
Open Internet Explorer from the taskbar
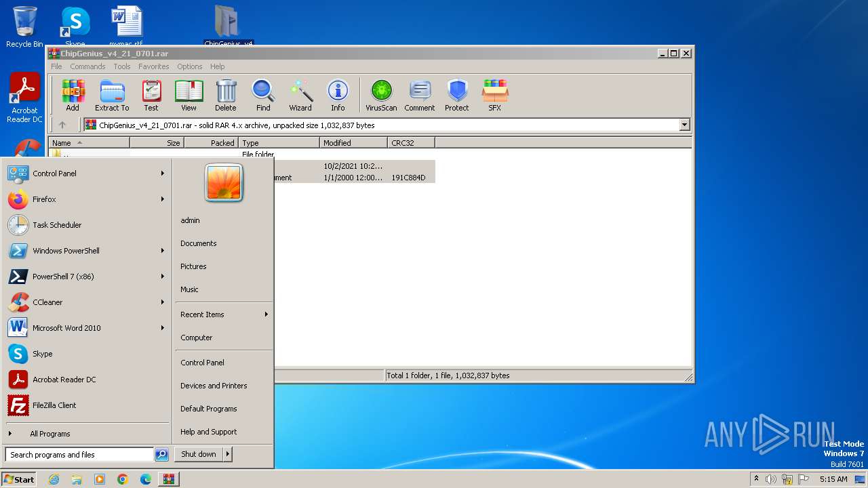coord(54,479)
